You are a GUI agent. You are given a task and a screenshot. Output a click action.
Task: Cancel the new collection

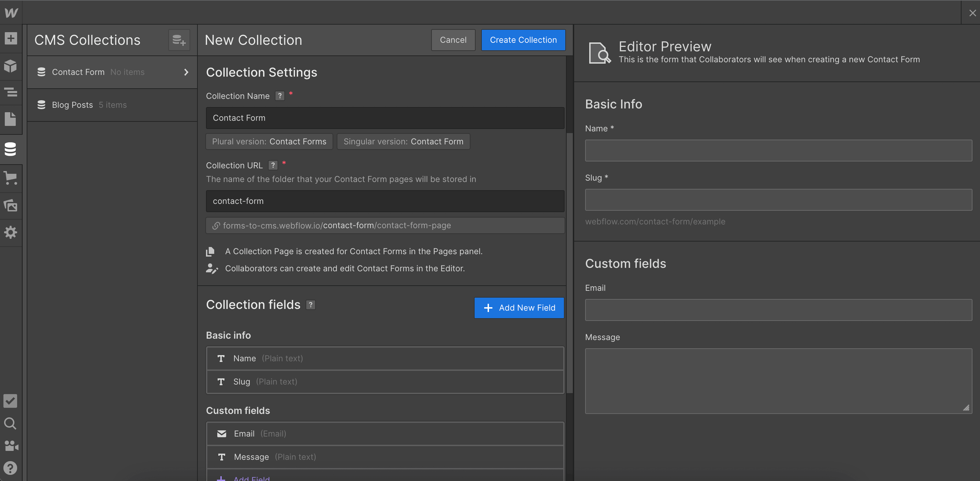click(x=453, y=40)
